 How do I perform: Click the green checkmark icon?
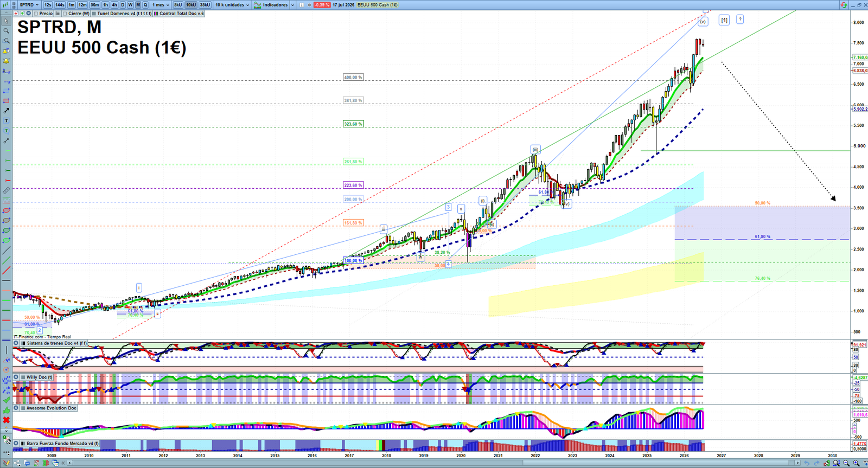click(x=6, y=400)
